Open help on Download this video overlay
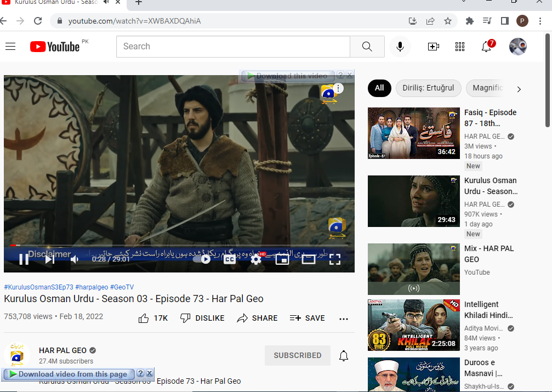552x392 pixels. click(340, 75)
